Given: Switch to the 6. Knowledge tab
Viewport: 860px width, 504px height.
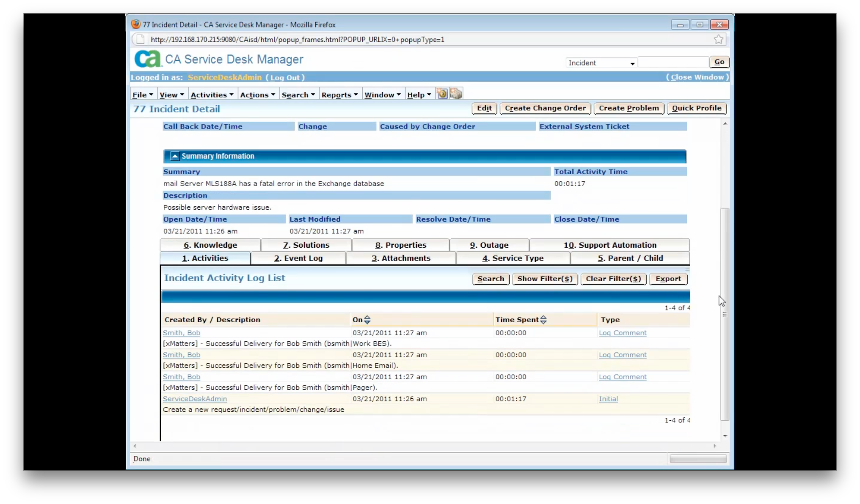Looking at the screenshot, I should (210, 245).
